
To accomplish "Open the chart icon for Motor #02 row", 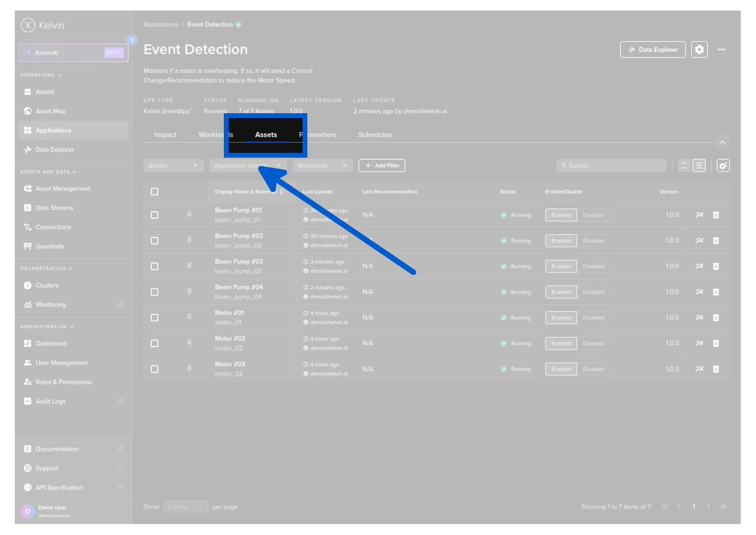I will point(699,343).
